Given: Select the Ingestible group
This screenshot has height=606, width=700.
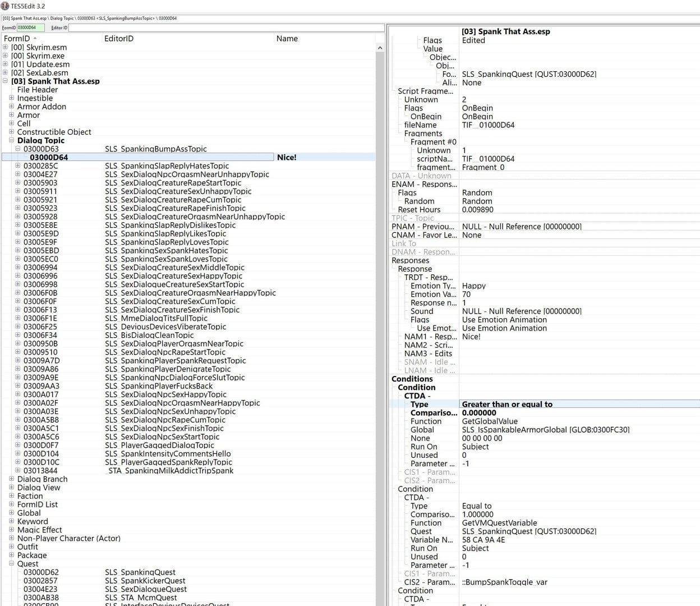Looking at the screenshot, I should click(x=35, y=98).
